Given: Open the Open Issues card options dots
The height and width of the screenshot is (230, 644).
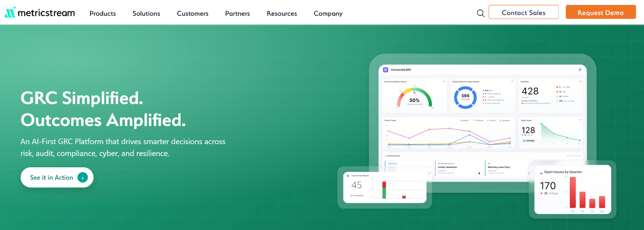Looking at the screenshot, I should [580, 120].
